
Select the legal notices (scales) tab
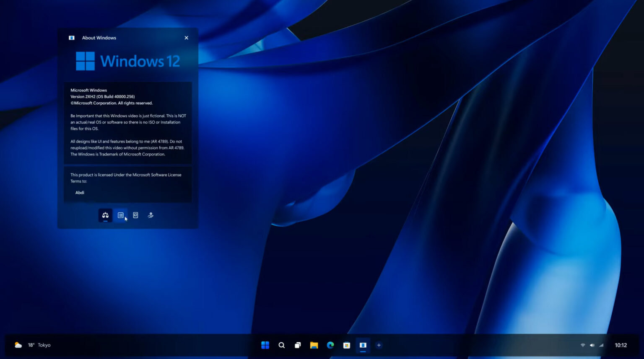point(105,215)
